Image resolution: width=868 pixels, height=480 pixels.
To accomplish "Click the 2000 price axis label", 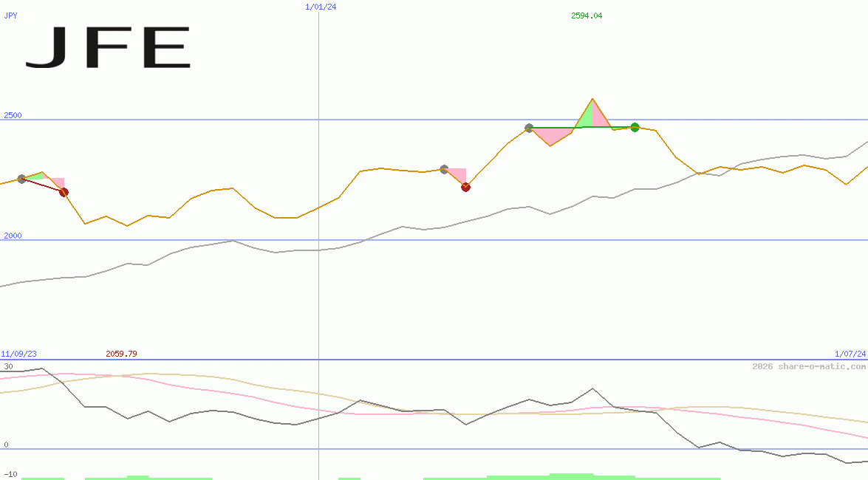I will click(13, 236).
